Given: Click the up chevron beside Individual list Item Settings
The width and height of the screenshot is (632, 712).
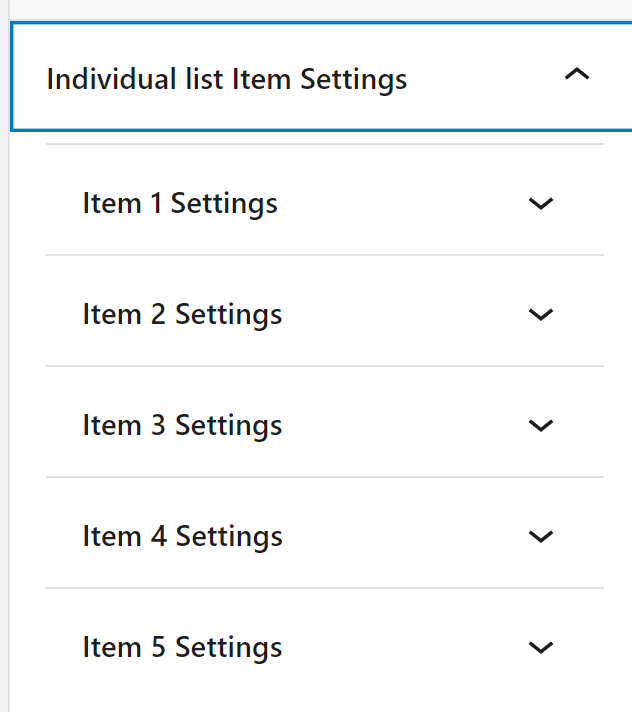Looking at the screenshot, I should 577,75.
